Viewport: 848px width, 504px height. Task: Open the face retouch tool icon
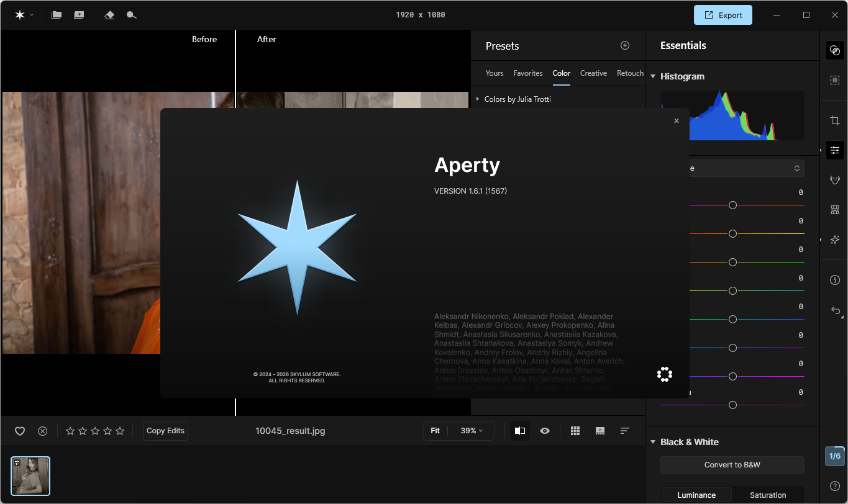(x=835, y=180)
